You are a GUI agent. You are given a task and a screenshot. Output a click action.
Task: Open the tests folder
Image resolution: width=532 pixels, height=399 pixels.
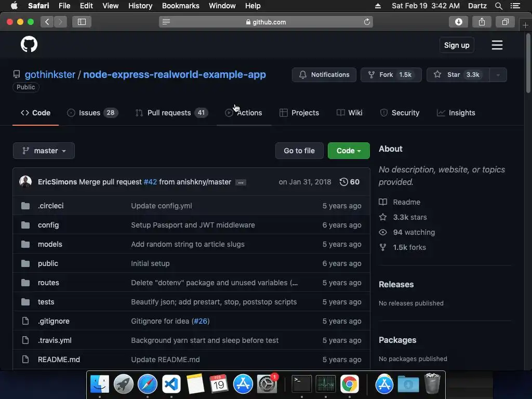46,302
